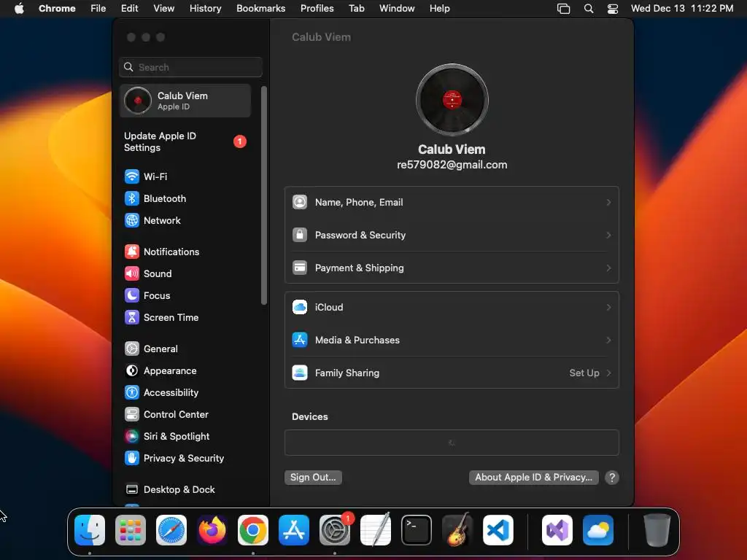
Task: Launch Safari from the Dock
Action: 171,530
